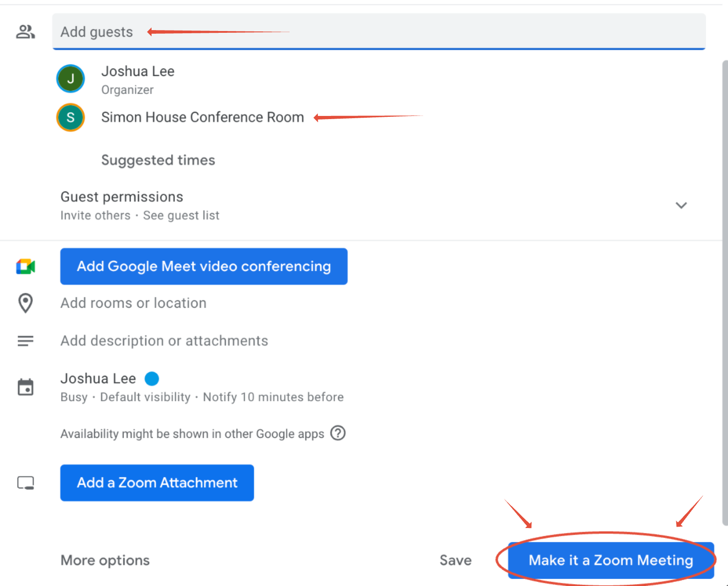
Task: Click the Add rooms or location field
Action: (x=133, y=303)
